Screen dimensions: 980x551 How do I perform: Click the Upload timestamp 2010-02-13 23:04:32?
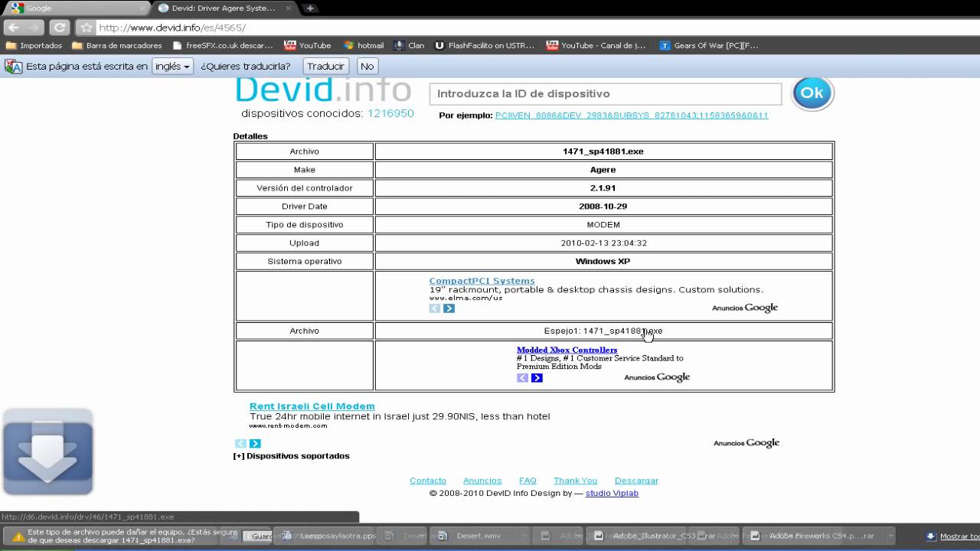(603, 243)
